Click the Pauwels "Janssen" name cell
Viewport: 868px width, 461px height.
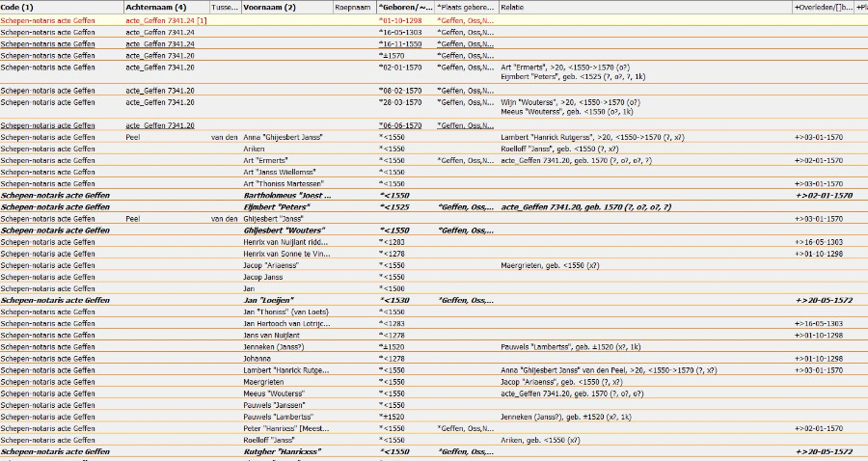click(275, 405)
